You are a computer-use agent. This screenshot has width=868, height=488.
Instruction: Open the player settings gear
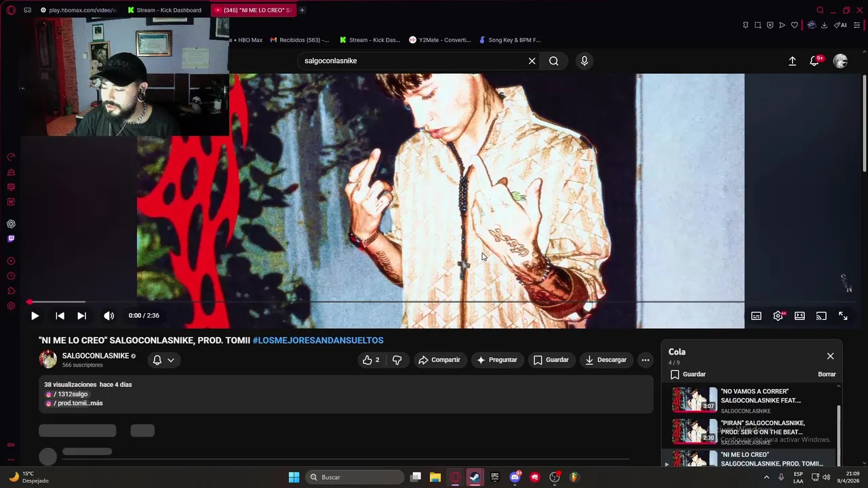click(x=778, y=316)
